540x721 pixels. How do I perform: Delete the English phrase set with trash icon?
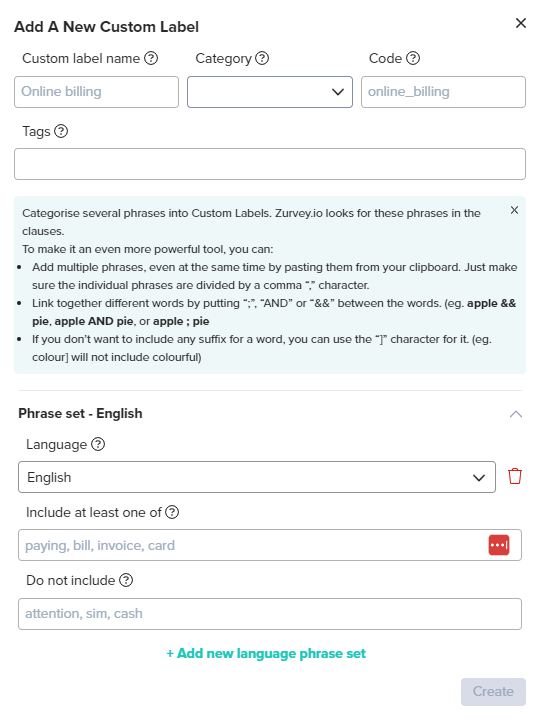coord(515,476)
